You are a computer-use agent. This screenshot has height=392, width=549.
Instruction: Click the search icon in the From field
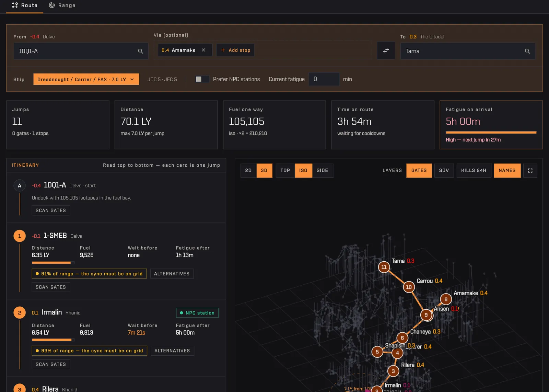tap(140, 51)
